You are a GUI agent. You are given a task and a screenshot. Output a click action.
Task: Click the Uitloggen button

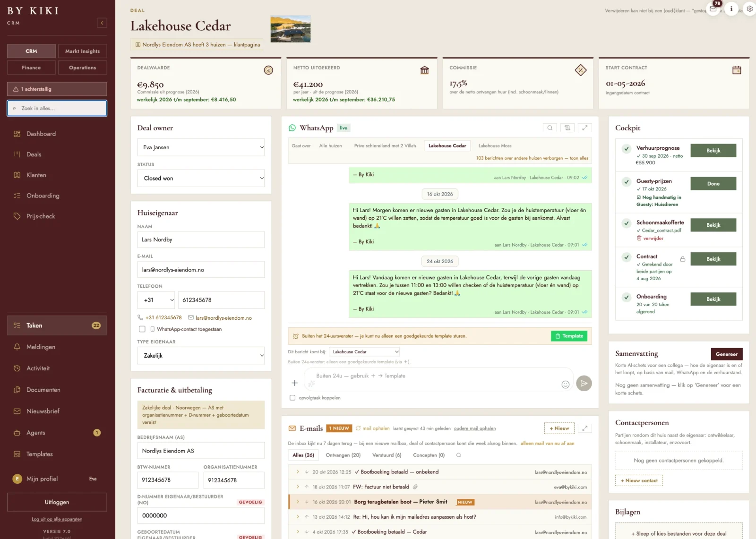(57, 502)
